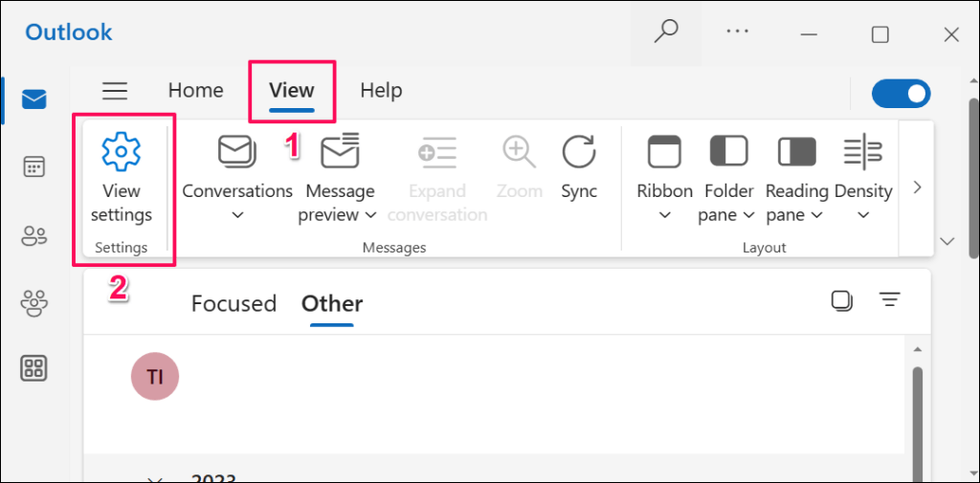Click the TI sender avatar
The height and width of the screenshot is (483, 980).
tap(155, 377)
